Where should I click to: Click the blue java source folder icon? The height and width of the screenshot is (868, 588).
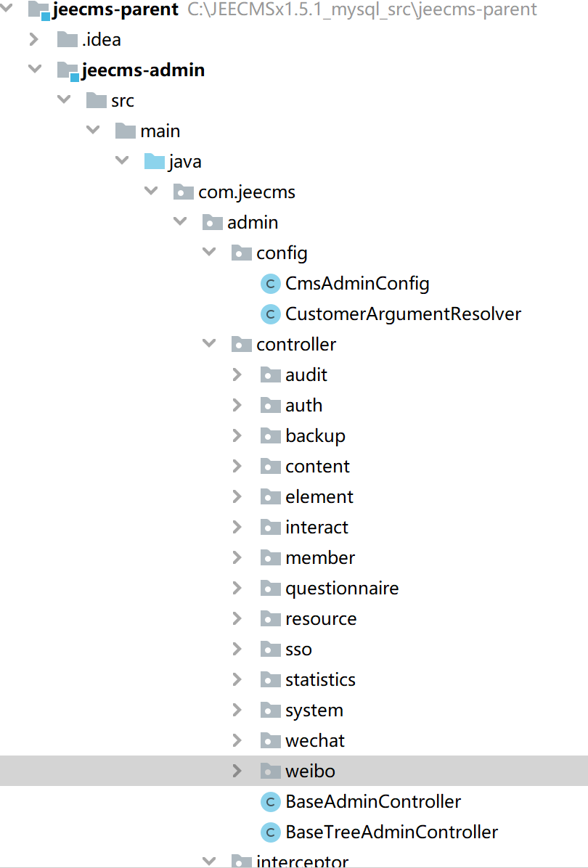click(154, 162)
